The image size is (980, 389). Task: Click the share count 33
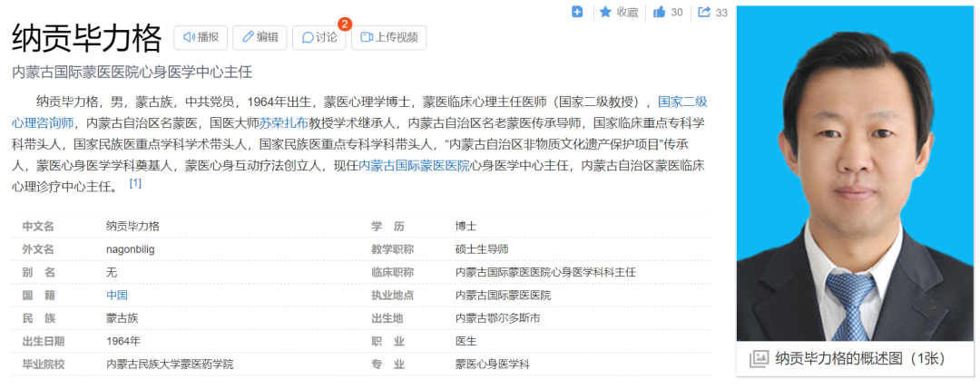pos(722,12)
